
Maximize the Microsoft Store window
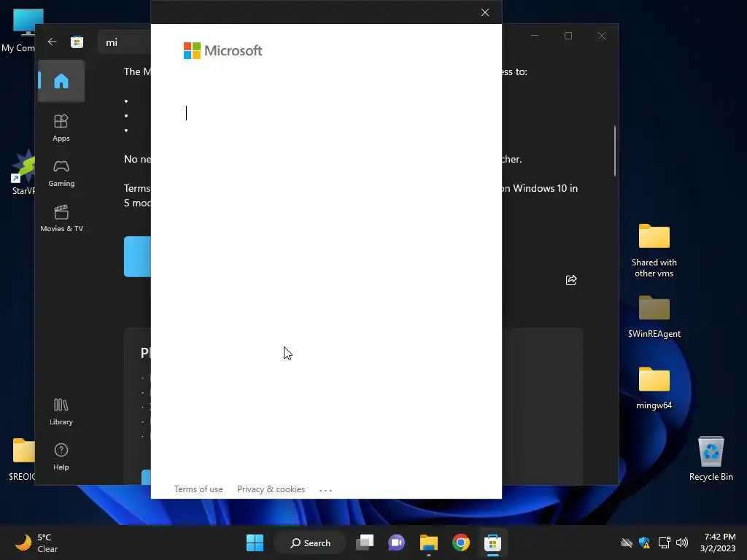click(568, 36)
